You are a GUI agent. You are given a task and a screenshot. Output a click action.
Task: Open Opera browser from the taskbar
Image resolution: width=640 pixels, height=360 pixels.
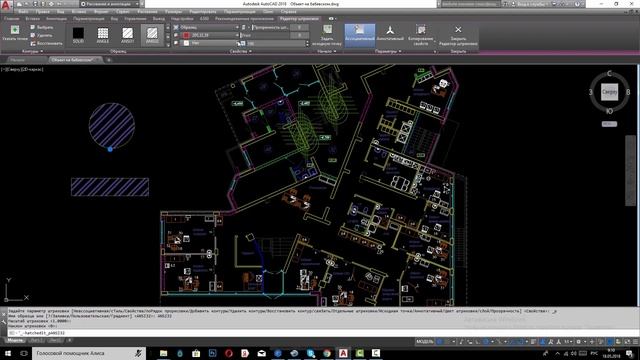229,353
